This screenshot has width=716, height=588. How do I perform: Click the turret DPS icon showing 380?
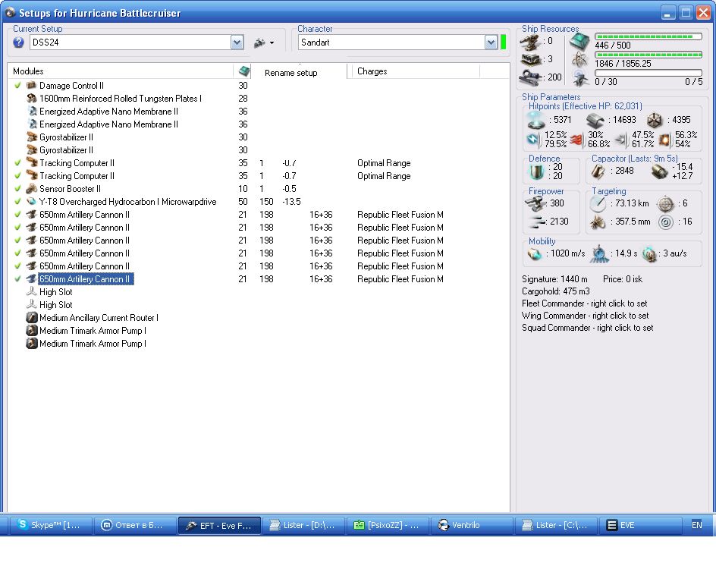[x=535, y=203]
